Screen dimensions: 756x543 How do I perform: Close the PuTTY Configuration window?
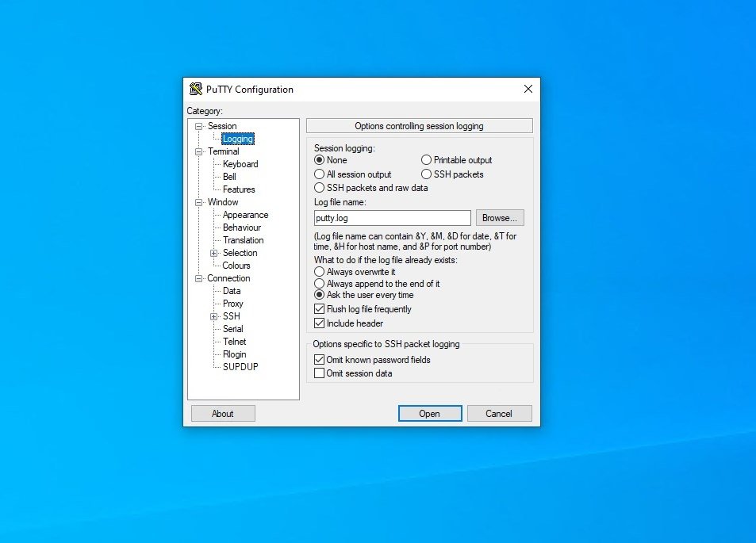[528, 89]
